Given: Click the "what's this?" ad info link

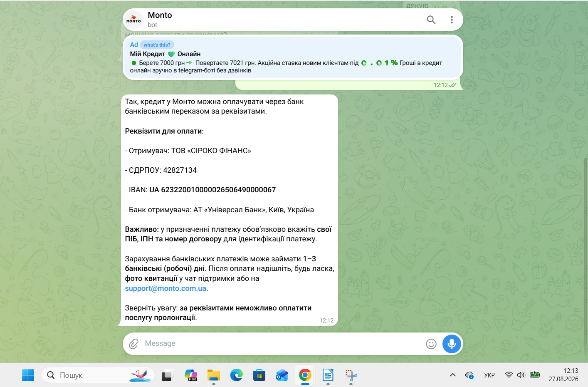Looking at the screenshot, I should 157,45.
